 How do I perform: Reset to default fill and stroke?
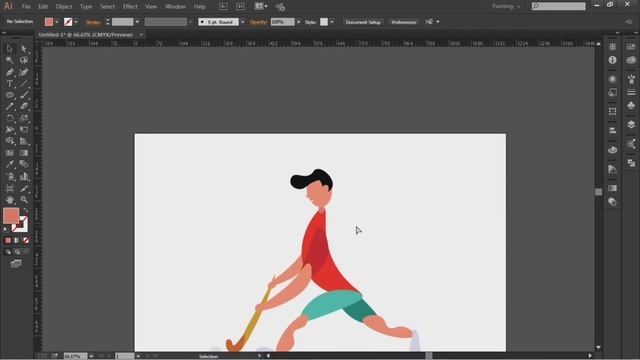(x=6, y=230)
